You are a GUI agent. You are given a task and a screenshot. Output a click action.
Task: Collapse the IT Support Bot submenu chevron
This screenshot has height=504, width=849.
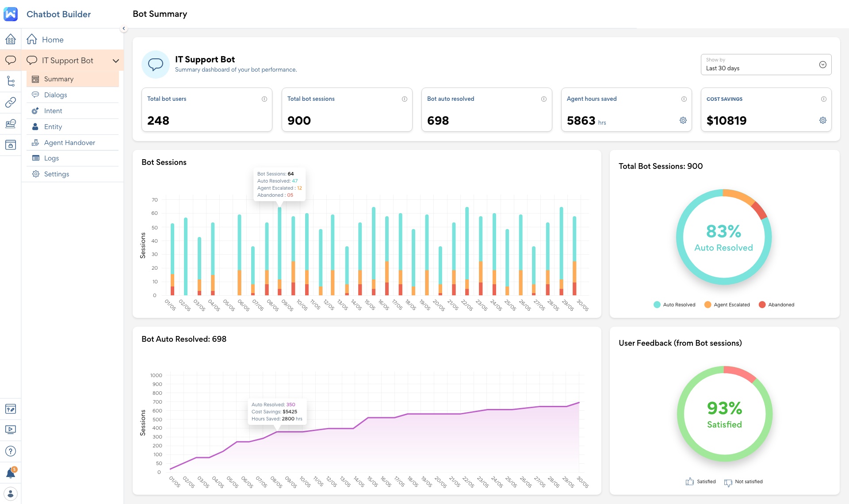[x=116, y=60]
